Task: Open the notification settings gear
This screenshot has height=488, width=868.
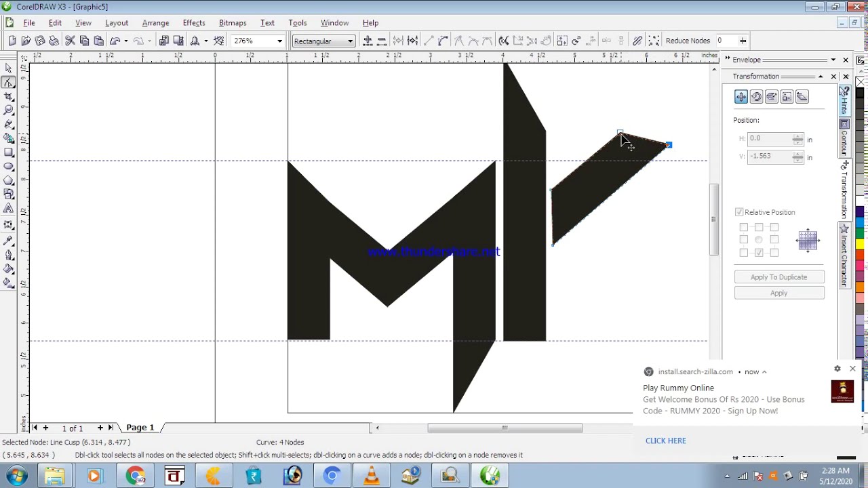Action: 837,369
